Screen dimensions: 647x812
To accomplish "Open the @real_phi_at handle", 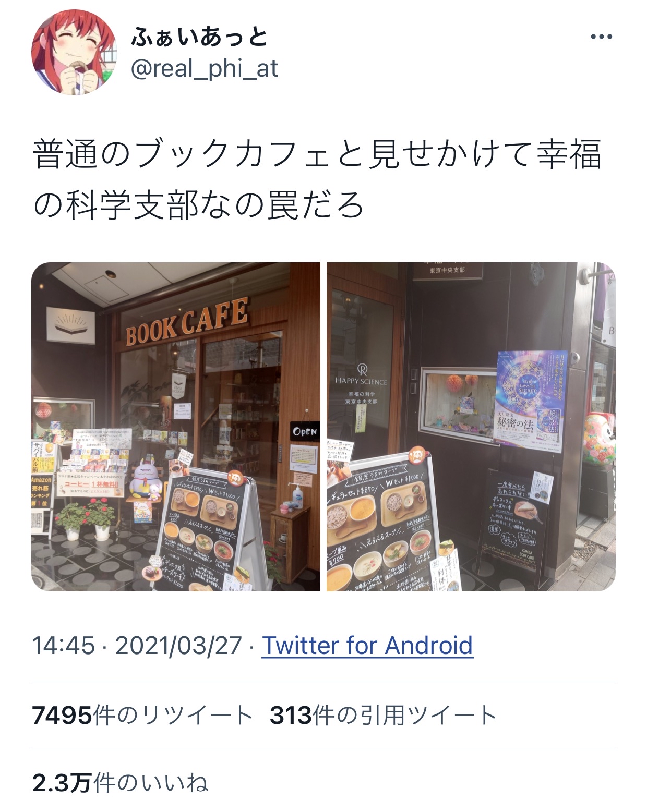I will pyautogui.click(x=204, y=68).
